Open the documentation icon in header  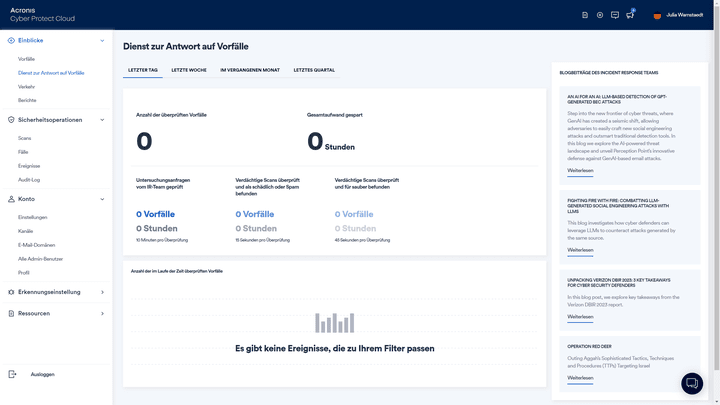(585, 15)
